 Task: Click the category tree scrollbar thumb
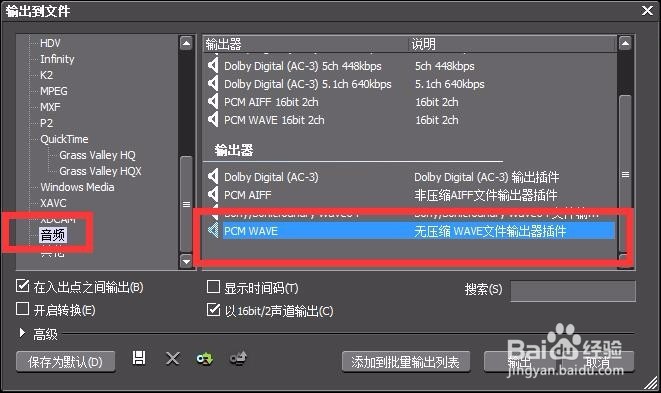(x=186, y=204)
